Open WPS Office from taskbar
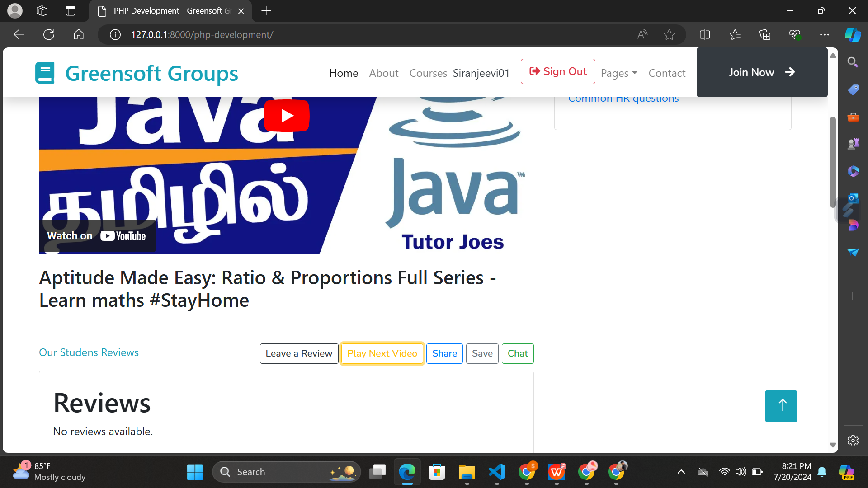This screenshot has width=868, height=488. (557, 472)
